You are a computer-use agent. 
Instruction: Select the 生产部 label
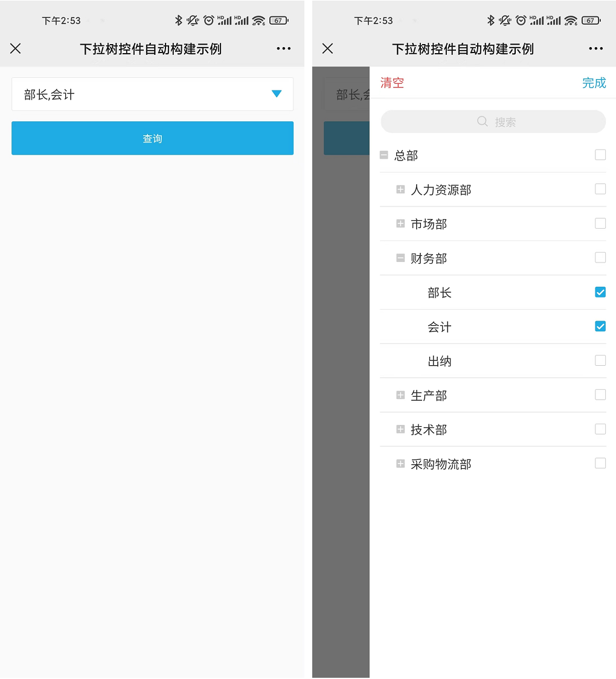428,395
